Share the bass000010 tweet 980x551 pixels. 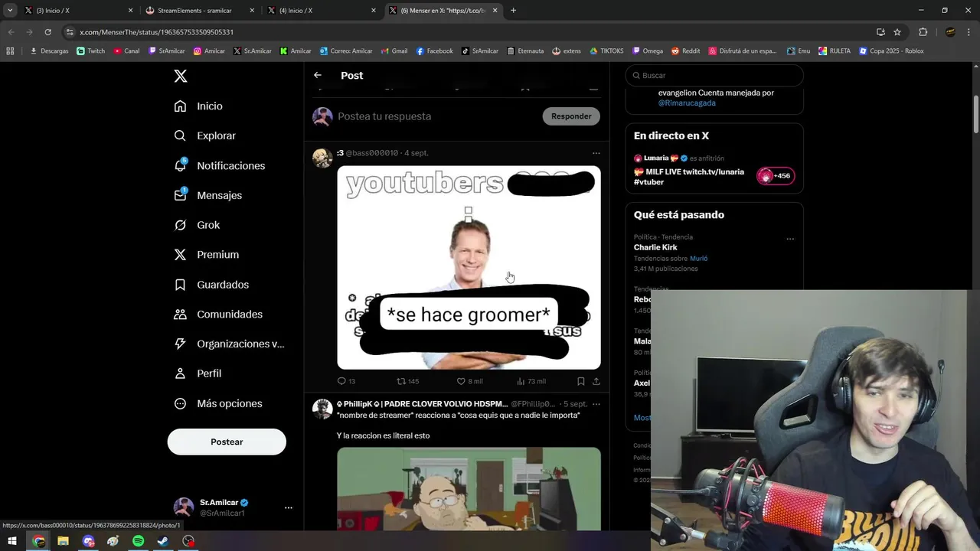(x=596, y=381)
